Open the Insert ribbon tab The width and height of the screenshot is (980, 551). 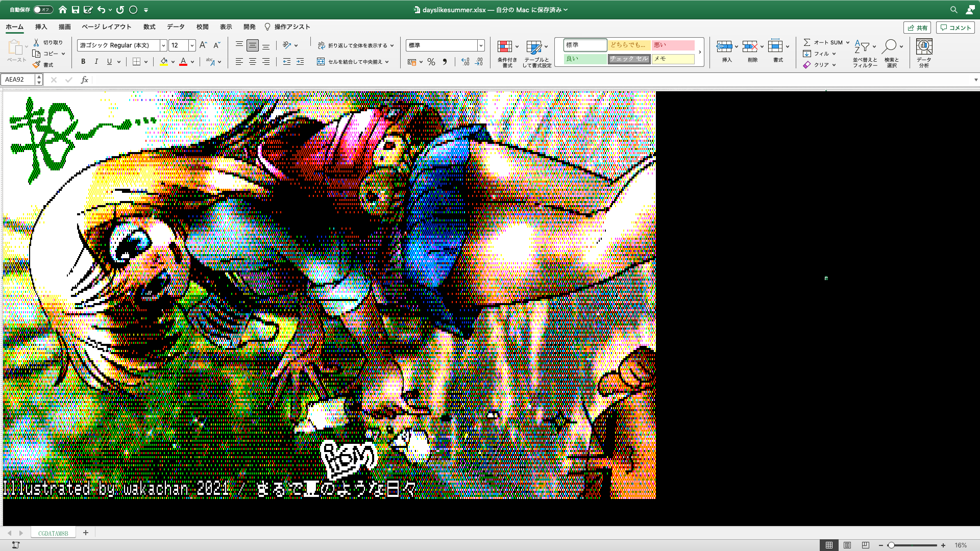click(41, 27)
